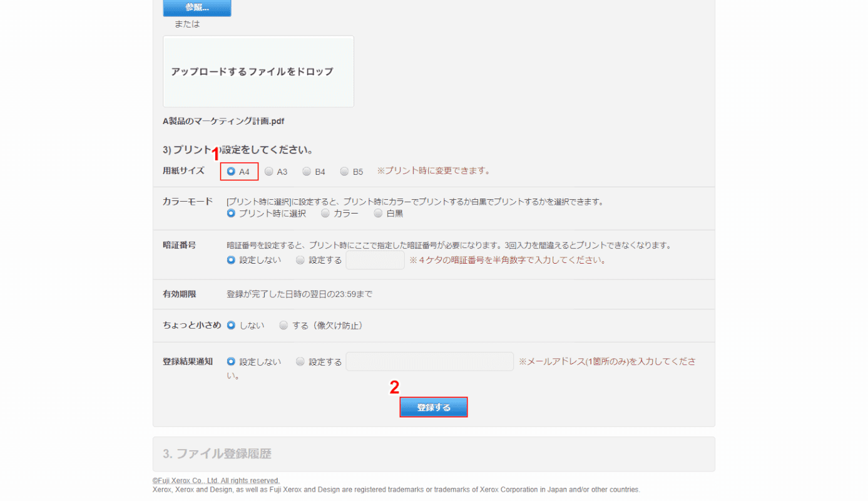
Task: Click the 暗証番号 PIN input field
Action: tap(375, 261)
